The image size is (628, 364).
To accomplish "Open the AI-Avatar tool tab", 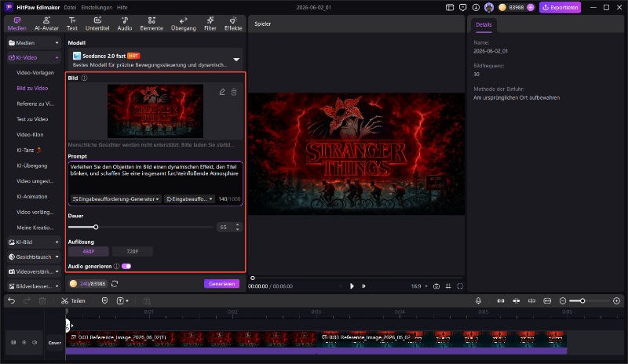I will (46, 24).
